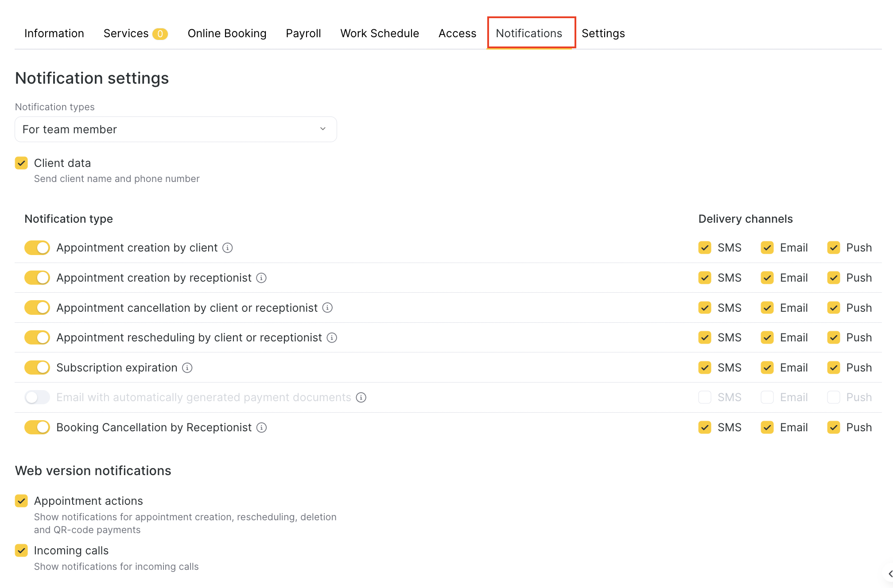Click info icon beside Appointment creation by client
Screen dimensions: 893x588
tap(227, 248)
